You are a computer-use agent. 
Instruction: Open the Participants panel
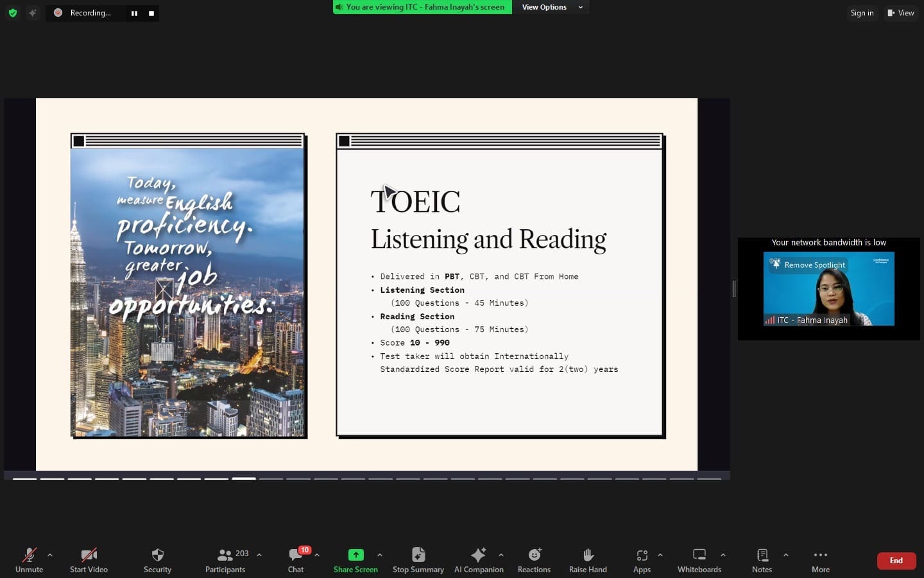(225, 560)
